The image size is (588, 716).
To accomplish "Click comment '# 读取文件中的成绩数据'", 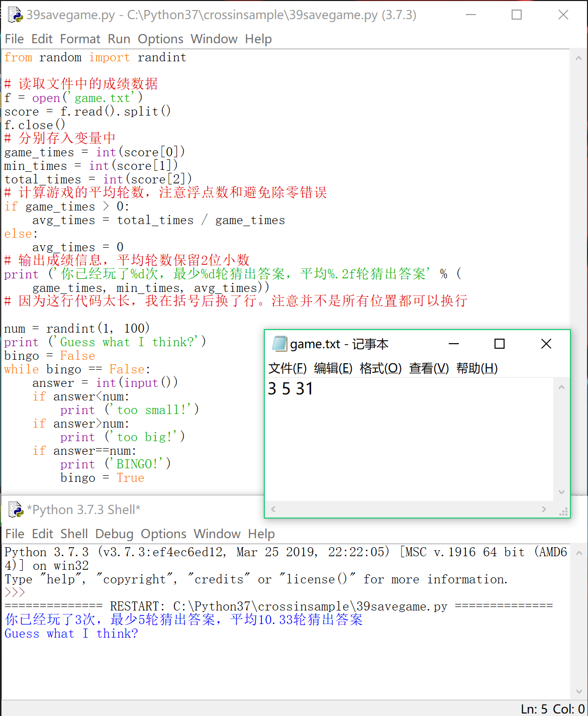I will (x=81, y=84).
